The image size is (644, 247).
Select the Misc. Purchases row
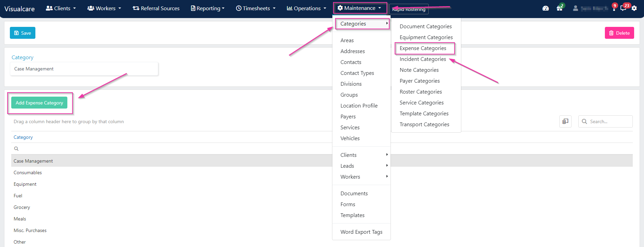(x=322, y=230)
